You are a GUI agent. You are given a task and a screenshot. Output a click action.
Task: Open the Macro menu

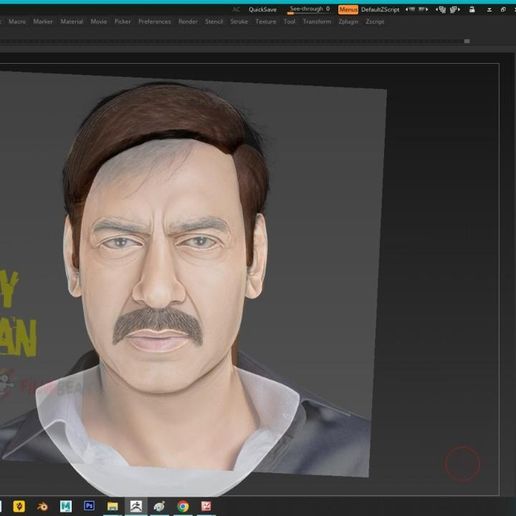[x=17, y=22]
